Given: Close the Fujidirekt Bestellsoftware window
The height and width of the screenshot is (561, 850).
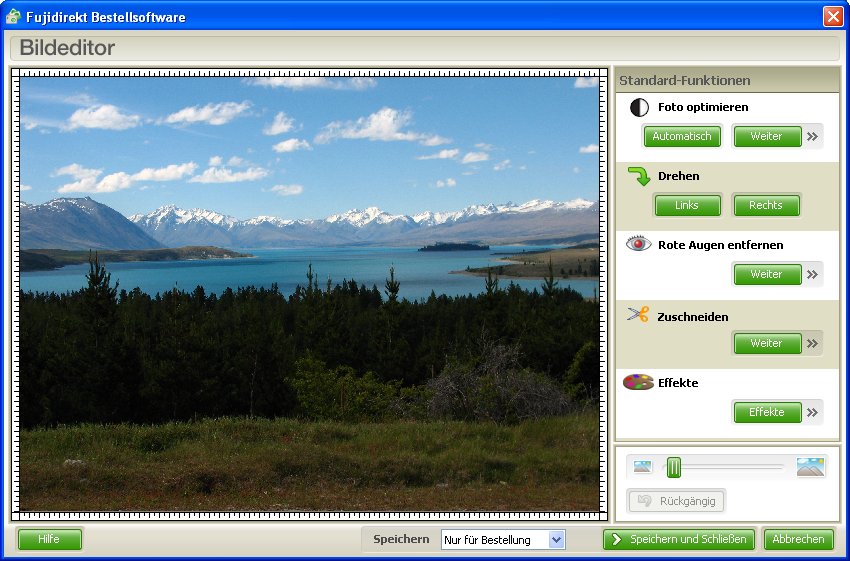Looking at the screenshot, I should 833,17.
